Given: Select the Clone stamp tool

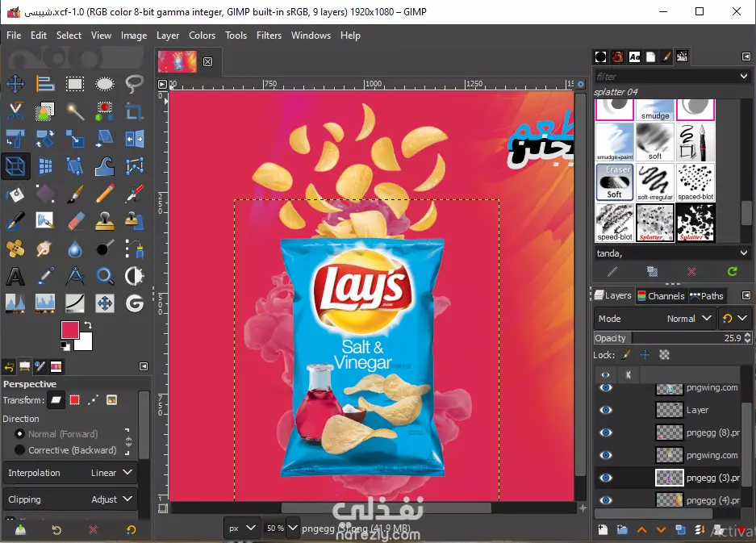Looking at the screenshot, I should coord(105,221).
